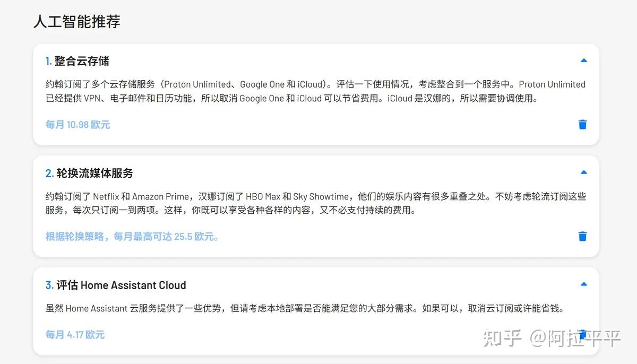637x364 pixels.
Task: Click the 知乎 watermark logo
Action: [x=502, y=338]
